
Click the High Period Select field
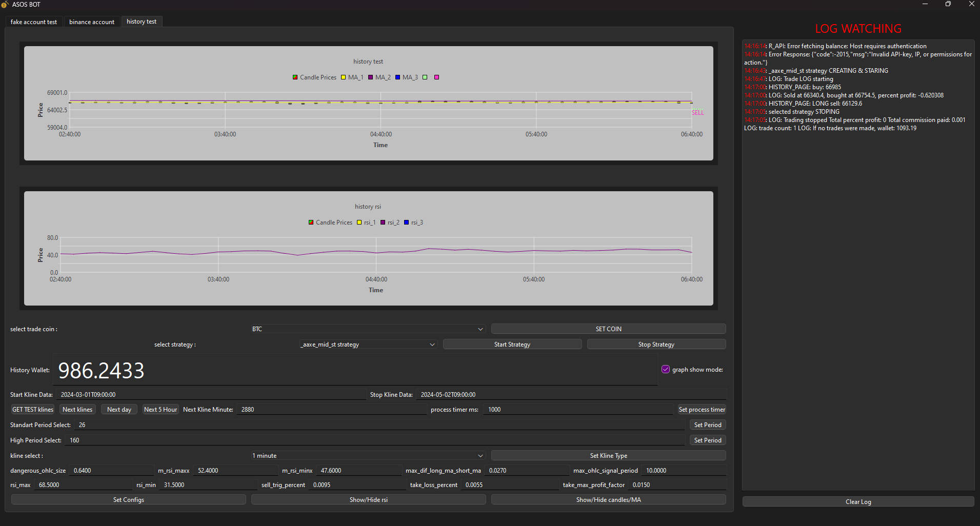point(375,440)
